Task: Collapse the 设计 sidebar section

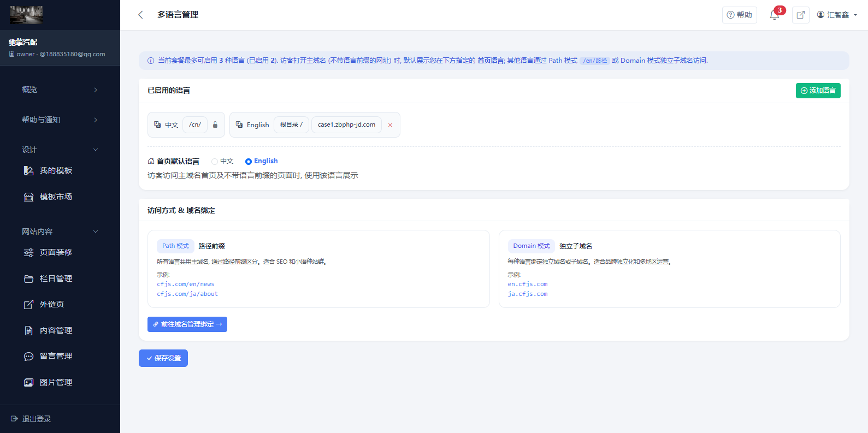Action: [60, 150]
